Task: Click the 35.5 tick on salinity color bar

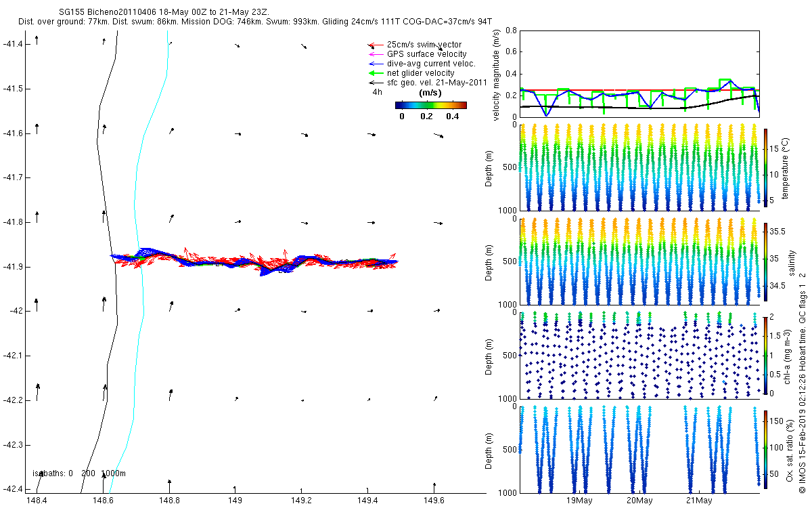Action: [x=777, y=232]
